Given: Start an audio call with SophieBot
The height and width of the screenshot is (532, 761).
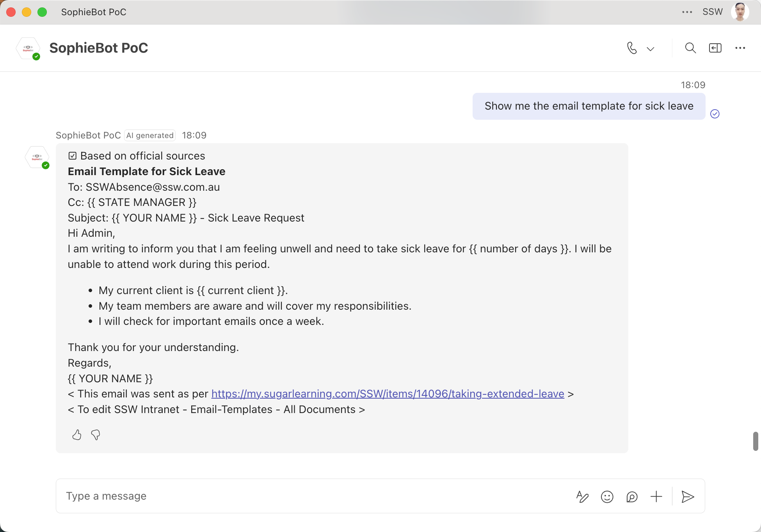Looking at the screenshot, I should (x=632, y=48).
